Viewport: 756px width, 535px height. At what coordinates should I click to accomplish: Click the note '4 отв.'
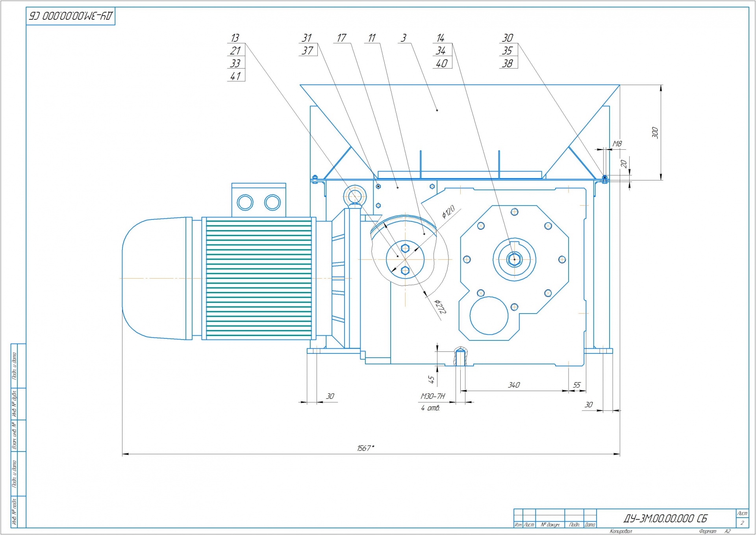(x=430, y=408)
